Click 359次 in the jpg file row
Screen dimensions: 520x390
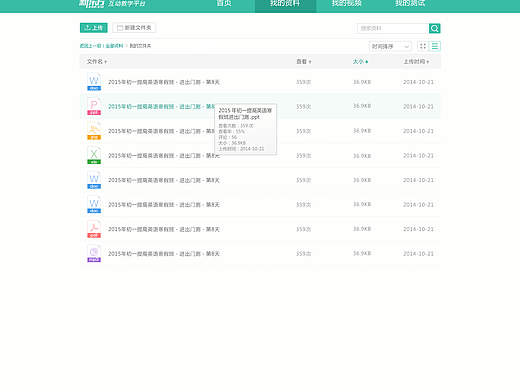[x=304, y=131]
